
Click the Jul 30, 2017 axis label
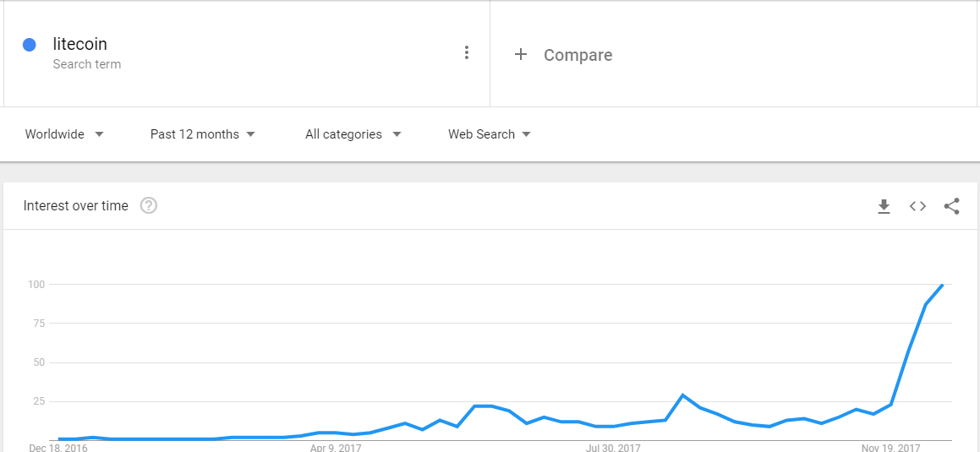(612, 448)
